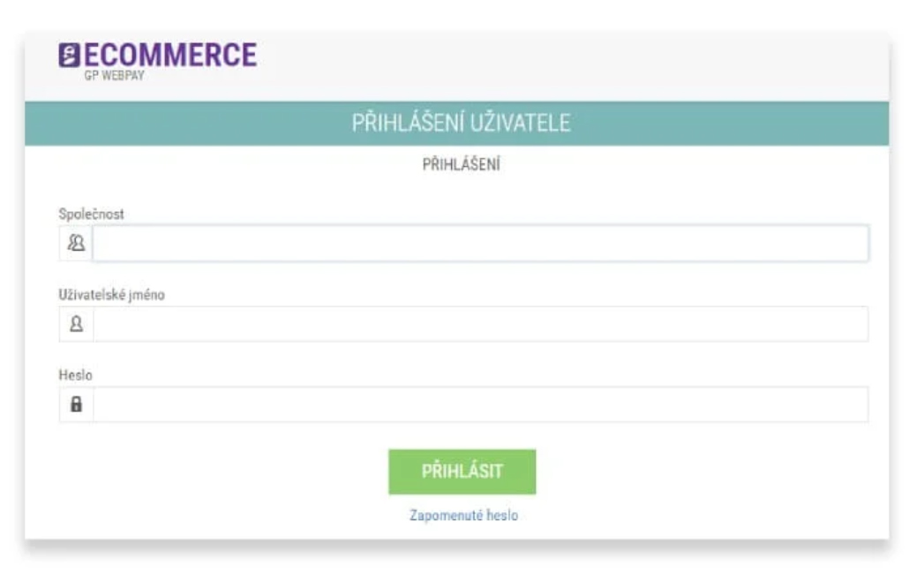Focus the Společnost input field
This screenshot has width=924, height=582.
coord(480,244)
